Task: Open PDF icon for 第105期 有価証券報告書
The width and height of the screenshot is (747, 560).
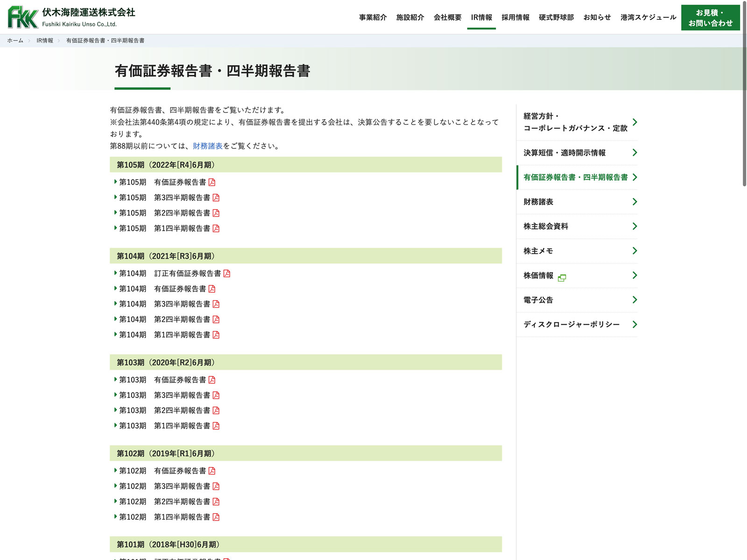Action: point(212,182)
